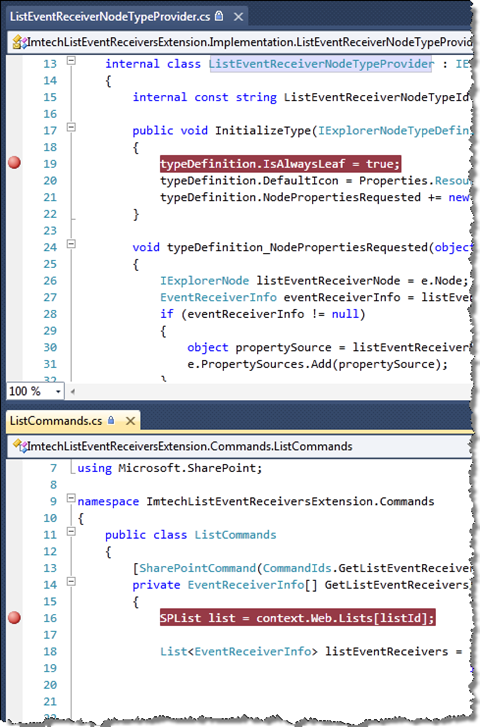Click the SharePointCommand attribute on line 13
This screenshot has height=727, width=480.
pyautogui.click(x=302, y=568)
